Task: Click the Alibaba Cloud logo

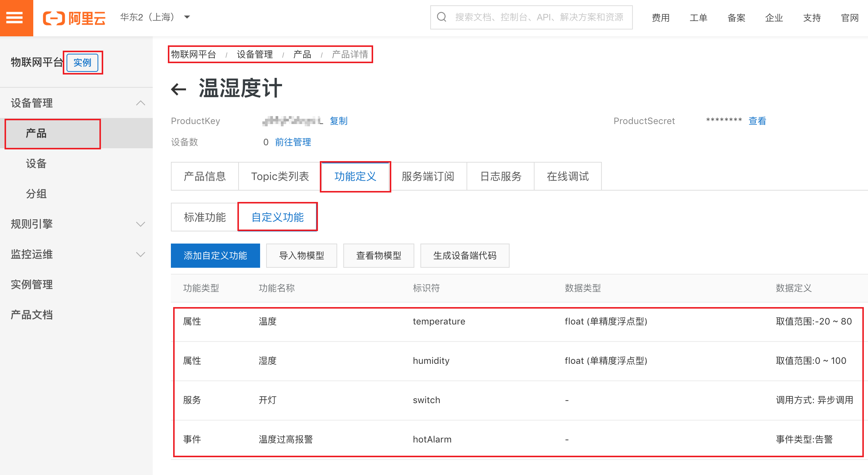Action: pos(74,18)
